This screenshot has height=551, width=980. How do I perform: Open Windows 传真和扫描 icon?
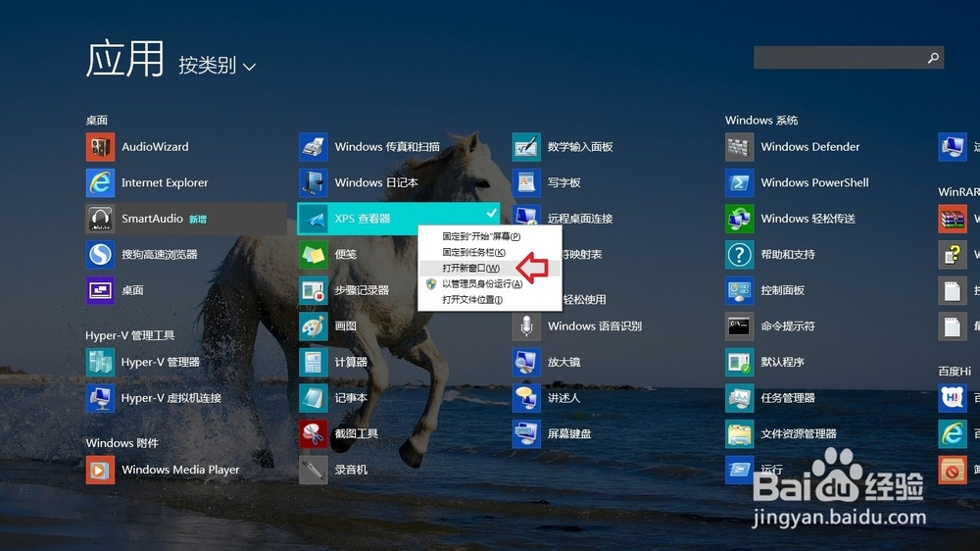point(314,147)
